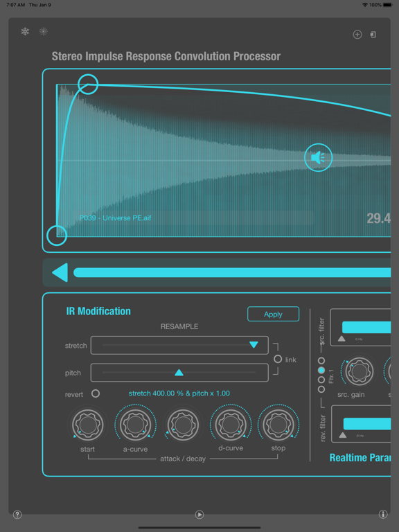Click the 7:07 AM clock in status bar
The height and width of the screenshot is (532, 399).
(x=16, y=5)
